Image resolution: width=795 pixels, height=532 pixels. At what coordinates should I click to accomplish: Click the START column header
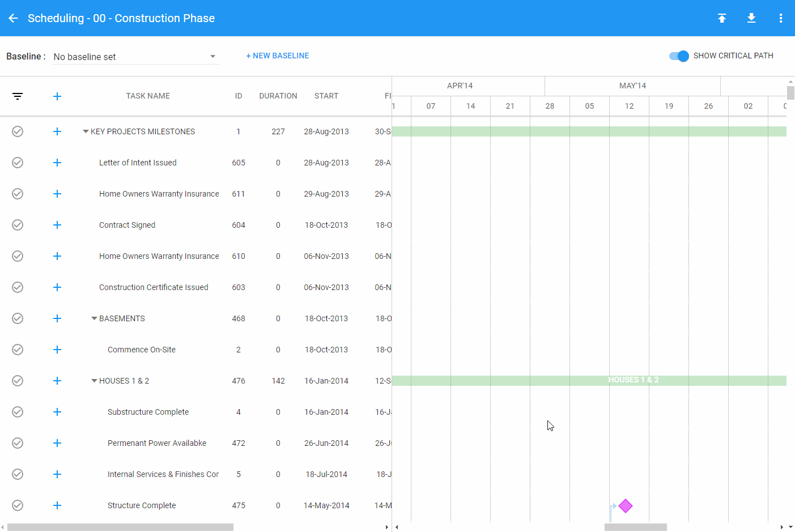tap(326, 96)
